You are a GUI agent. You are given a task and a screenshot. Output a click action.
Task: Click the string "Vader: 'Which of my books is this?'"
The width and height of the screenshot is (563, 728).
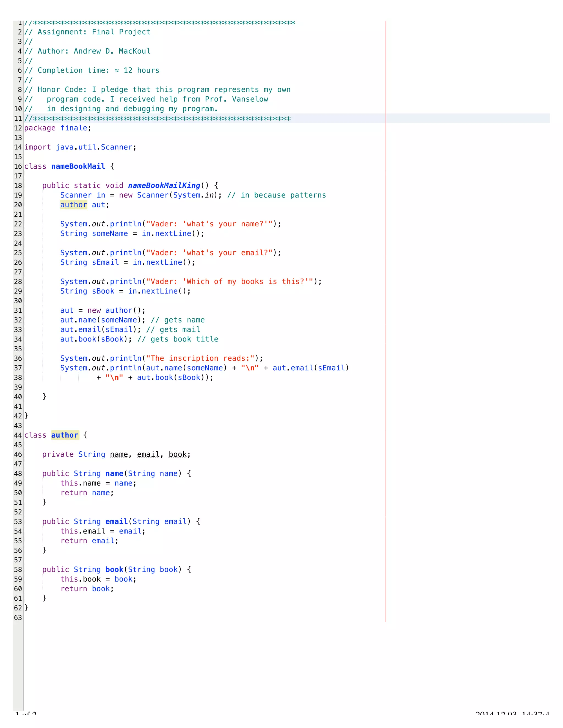[230, 281]
